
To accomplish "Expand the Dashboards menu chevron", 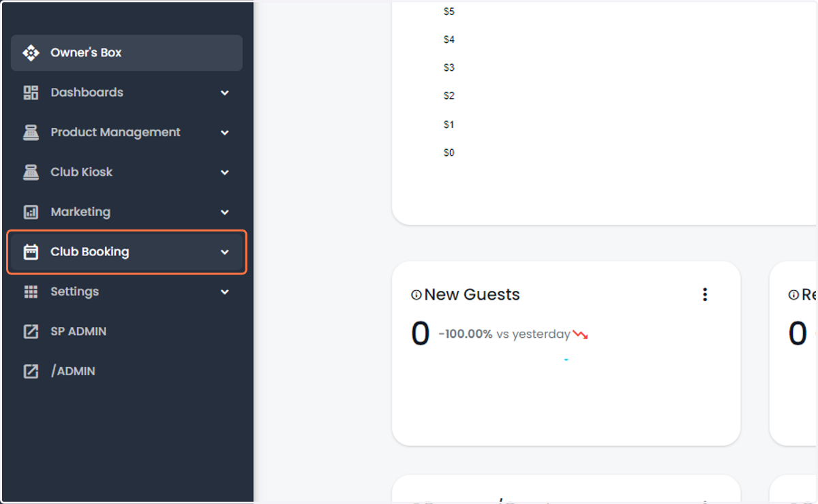I will click(x=225, y=93).
